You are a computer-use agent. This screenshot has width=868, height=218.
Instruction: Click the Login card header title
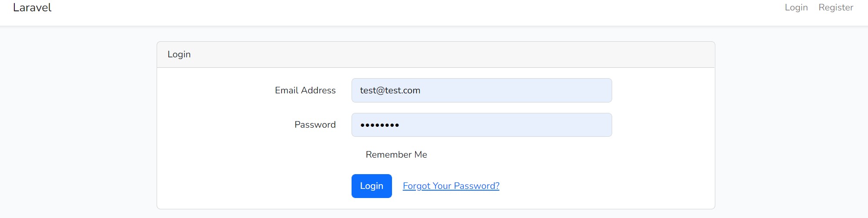[x=179, y=54]
